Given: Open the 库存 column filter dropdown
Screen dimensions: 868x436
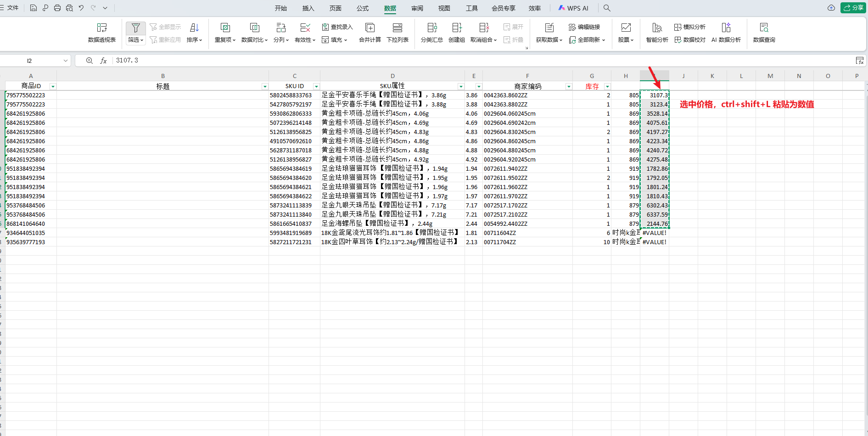Looking at the screenshot, I should coord(607,86).
